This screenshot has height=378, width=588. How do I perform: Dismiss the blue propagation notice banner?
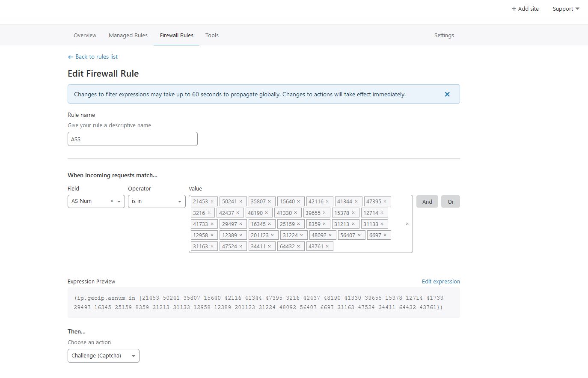point(447,94)
